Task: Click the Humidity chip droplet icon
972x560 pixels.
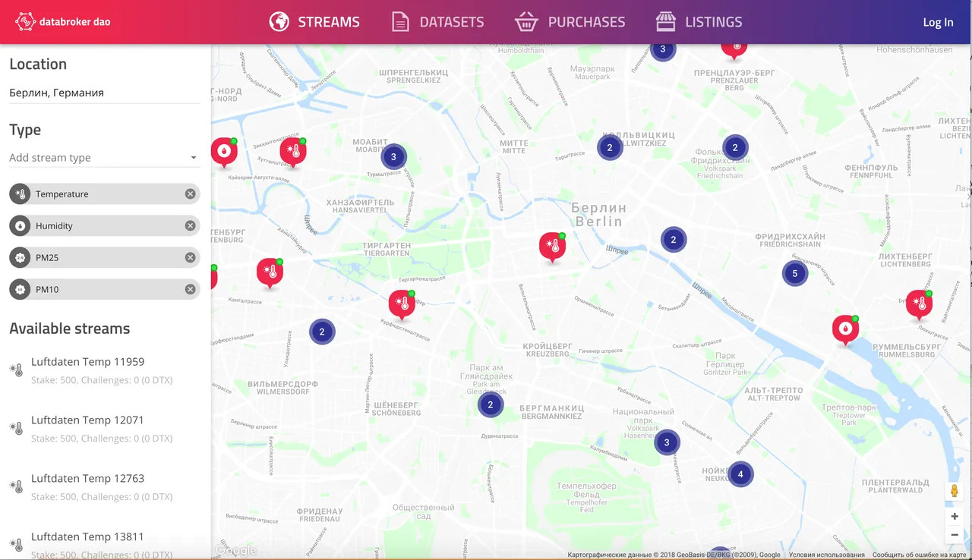Action: pyautogui.click(x=20, y=226)
